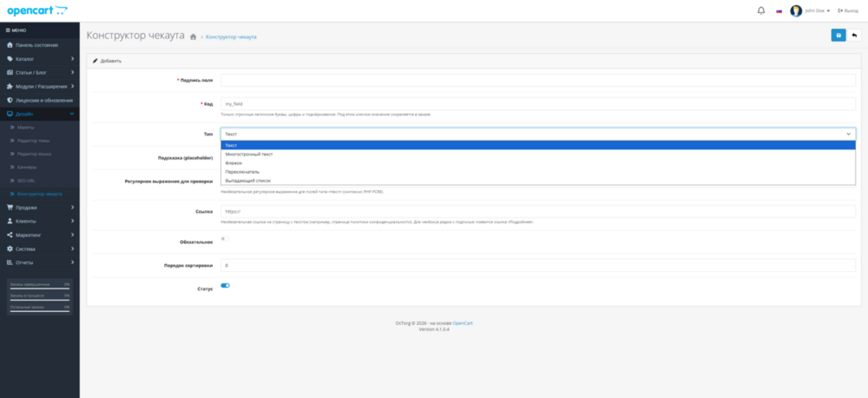868x398 pixels.
Task: Click the back arrow button
Action: pyautogui.click(x=854, y=36)
